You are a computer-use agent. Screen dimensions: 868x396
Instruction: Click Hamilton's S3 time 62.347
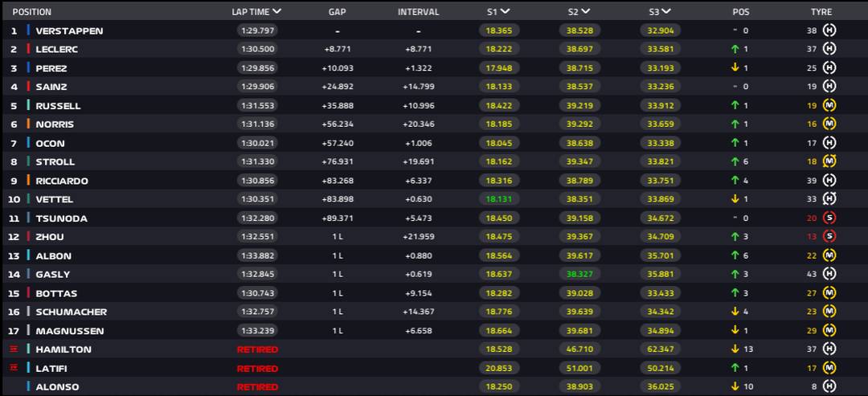coord(661,349)
